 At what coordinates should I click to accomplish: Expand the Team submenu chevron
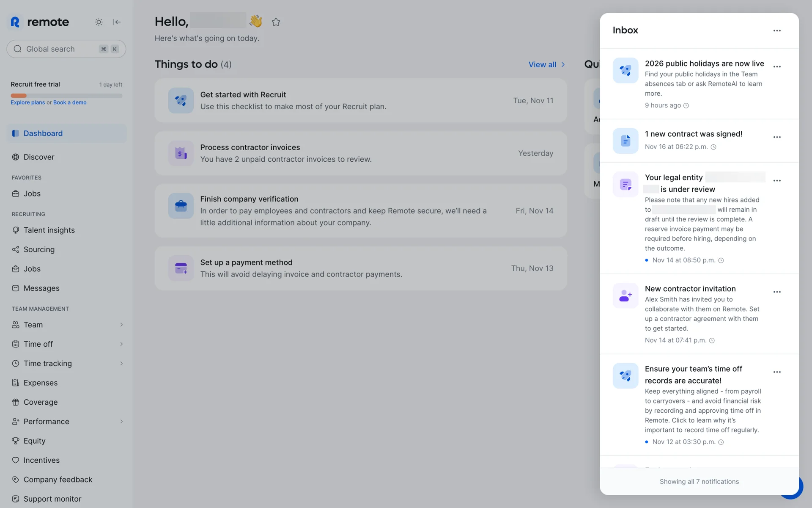pyautogui.click(x=121, y=325)
